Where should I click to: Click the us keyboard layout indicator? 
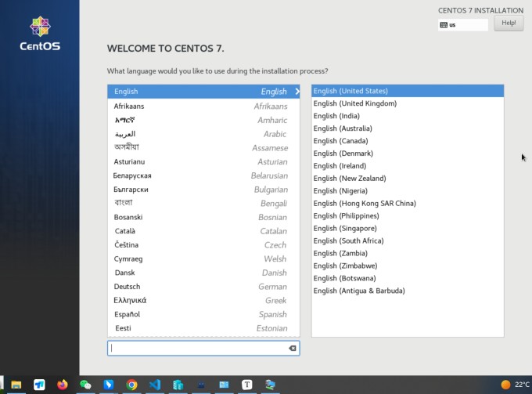(463, 25)
